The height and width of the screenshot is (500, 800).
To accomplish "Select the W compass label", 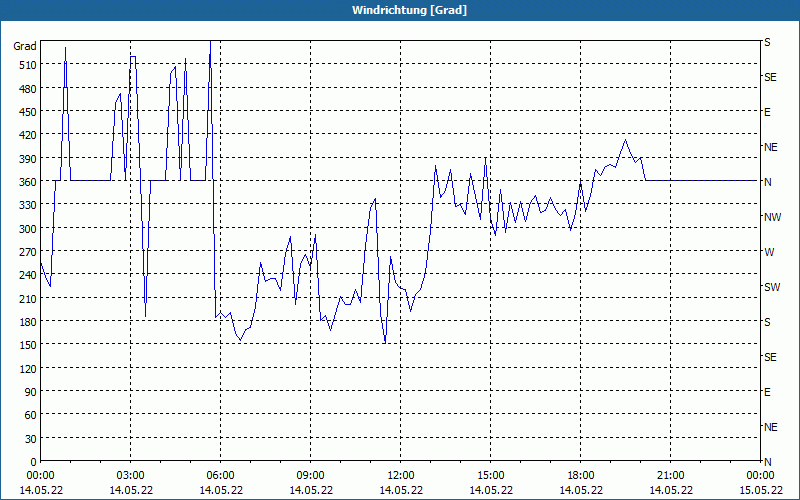I will pos(769,252).
